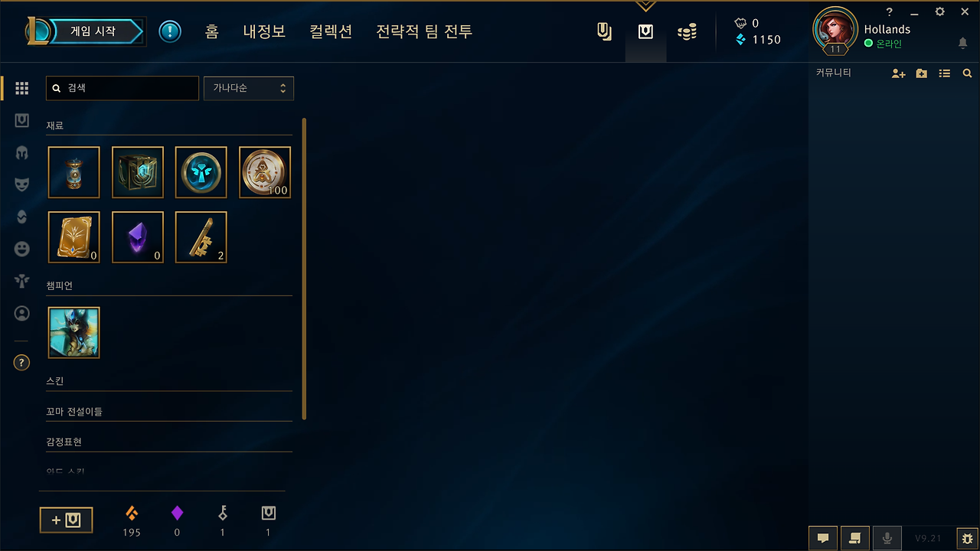Open the Loot tab icon in top bar
The image size is (980, 551).
(645, 32)
